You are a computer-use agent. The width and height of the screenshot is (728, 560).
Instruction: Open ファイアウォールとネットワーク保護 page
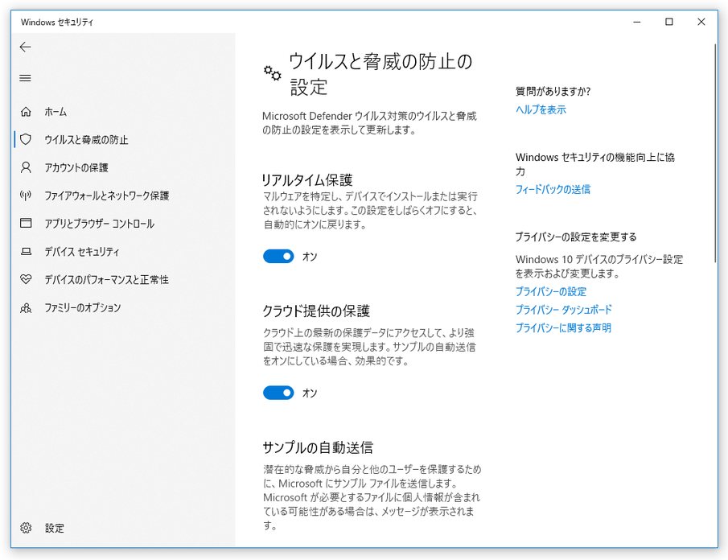(x=107, y=196)
